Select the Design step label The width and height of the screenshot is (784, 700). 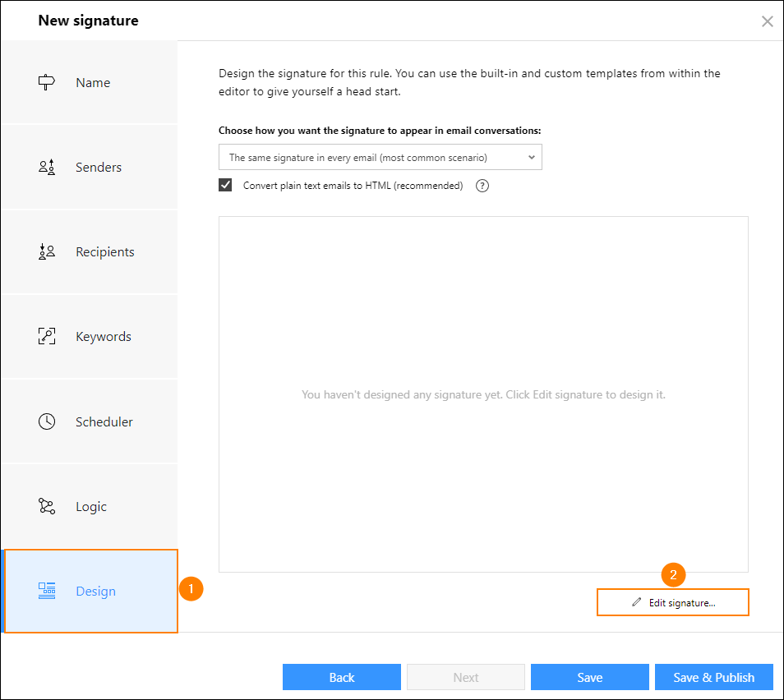95,591
